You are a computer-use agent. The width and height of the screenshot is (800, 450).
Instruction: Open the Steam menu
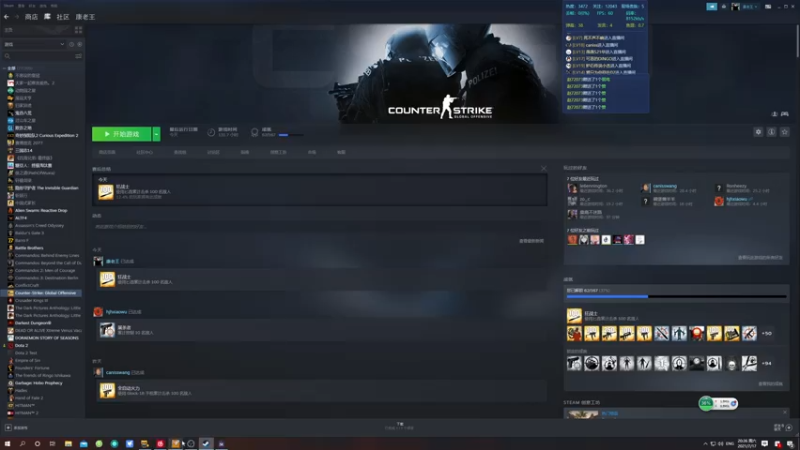(9, 6)
